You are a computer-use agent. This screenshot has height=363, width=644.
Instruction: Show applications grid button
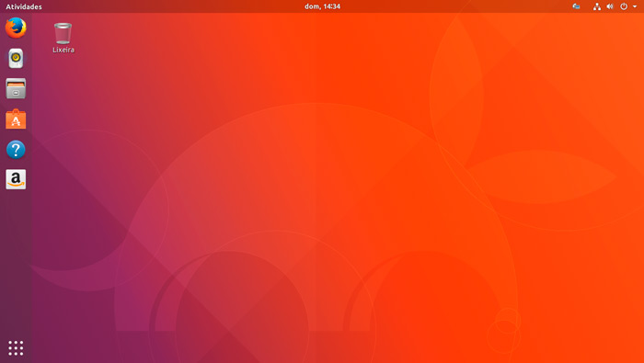[x=16, y=347]
